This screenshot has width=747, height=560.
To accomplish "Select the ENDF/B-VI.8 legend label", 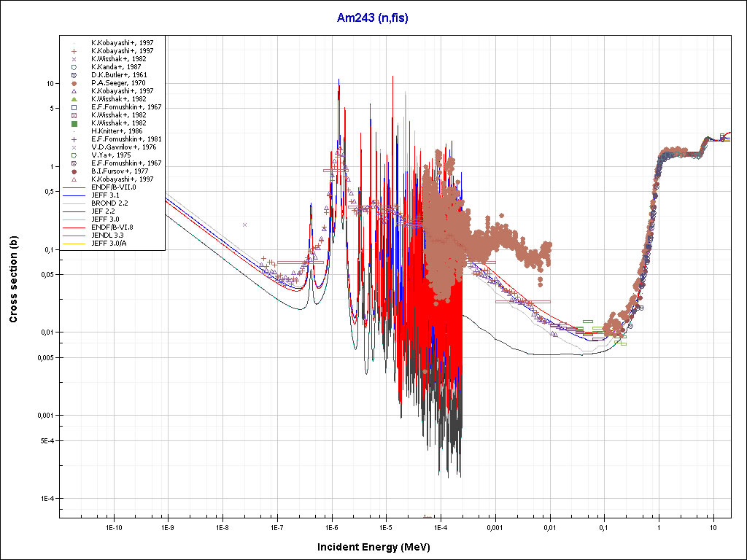I will (x=114, y=227).
